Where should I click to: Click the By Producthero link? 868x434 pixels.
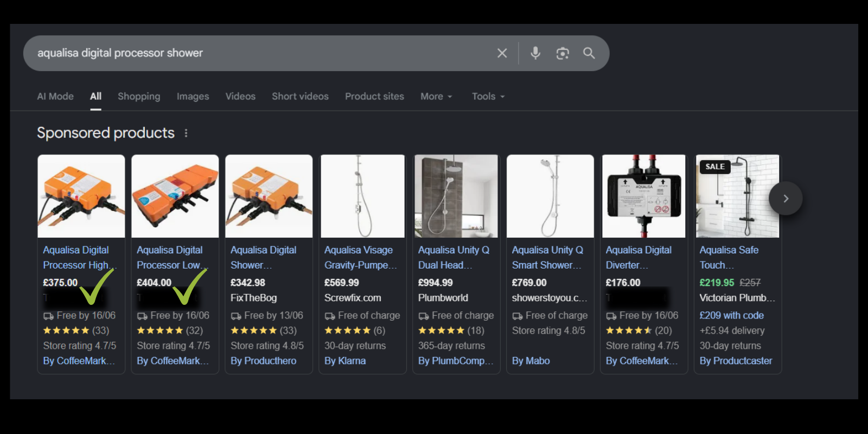[x=264, y=361]
